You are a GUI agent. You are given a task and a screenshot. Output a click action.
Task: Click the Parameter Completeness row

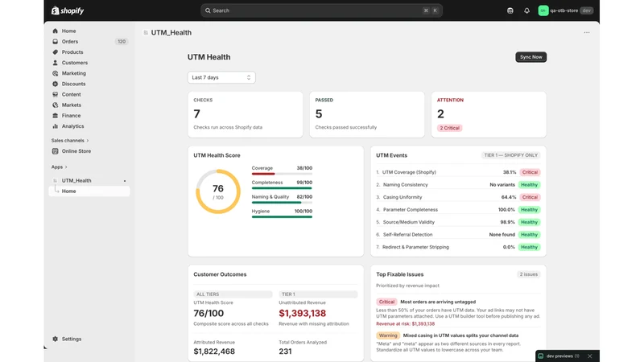tap(458, 210)
